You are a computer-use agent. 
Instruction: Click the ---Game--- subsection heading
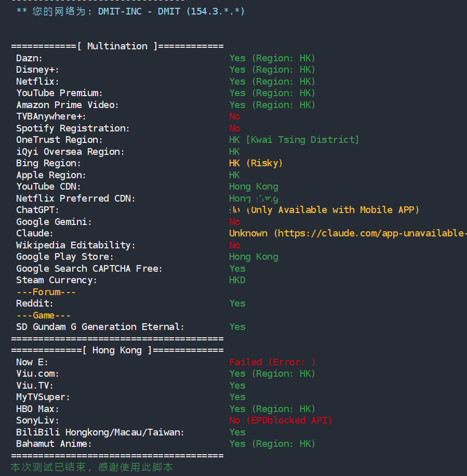tap(43, 315)
